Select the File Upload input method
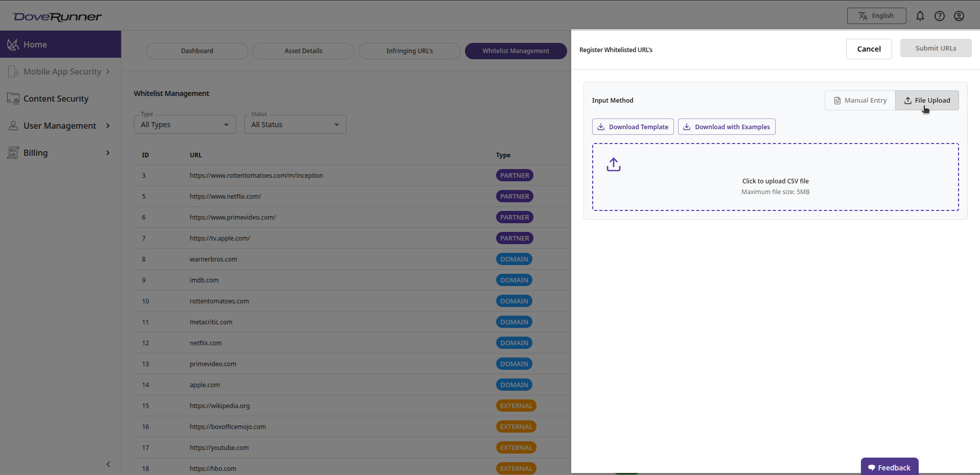980x475 pixels. click(927, 100)
